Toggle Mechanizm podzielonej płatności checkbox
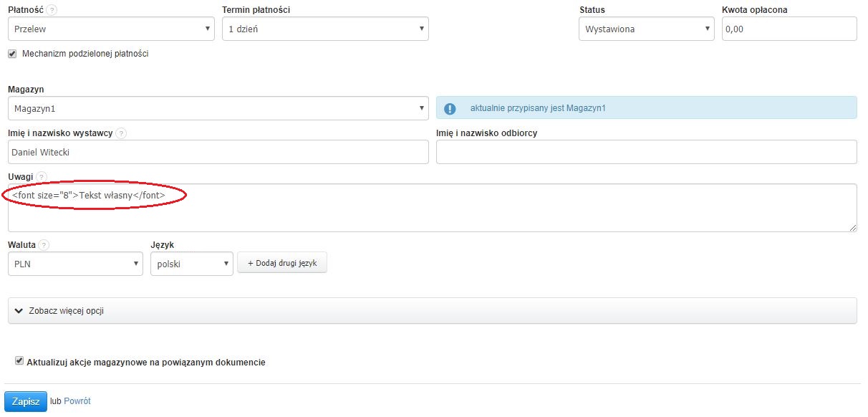Screen dimensions: 868x417 click(12, 53)
